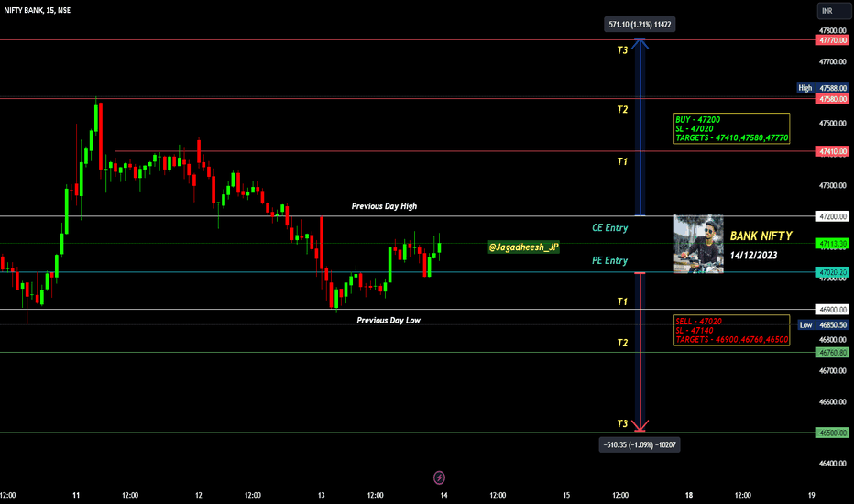This screenshot has height=504, width=854.
Task: Click the 46900.00 white price tag
Action: pos(832,309)
